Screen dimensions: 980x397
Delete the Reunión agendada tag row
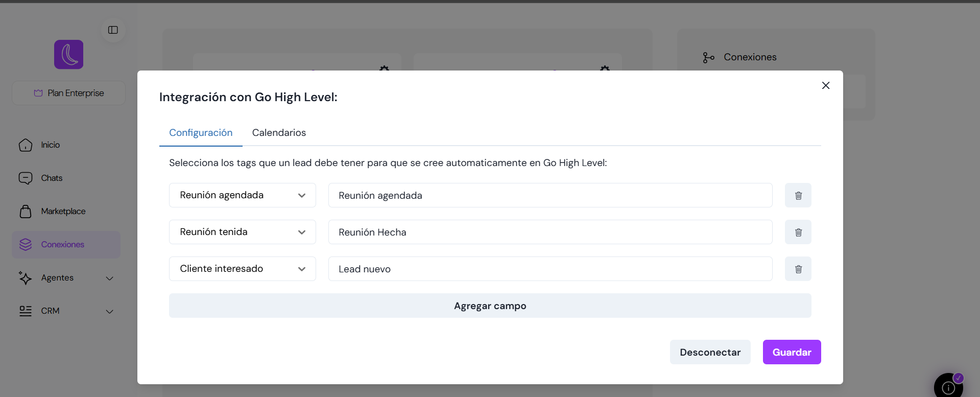click(x=798, y=195)
